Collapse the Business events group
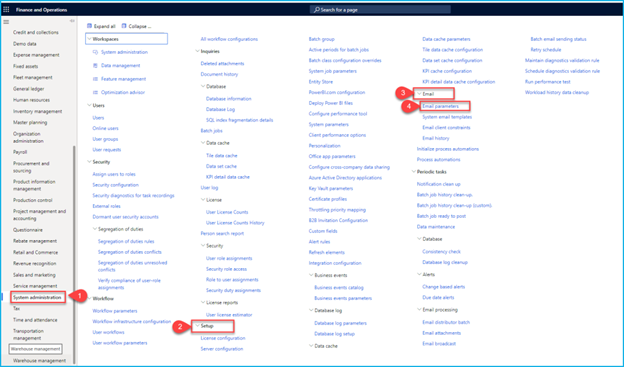Screen dimensions: 624x367 click(x=311, y=275)
